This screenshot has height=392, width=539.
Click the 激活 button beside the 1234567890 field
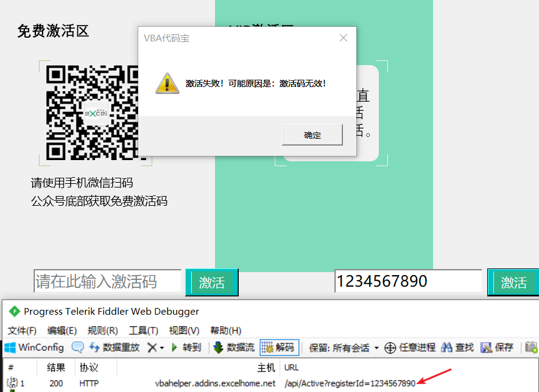[513, 282]
